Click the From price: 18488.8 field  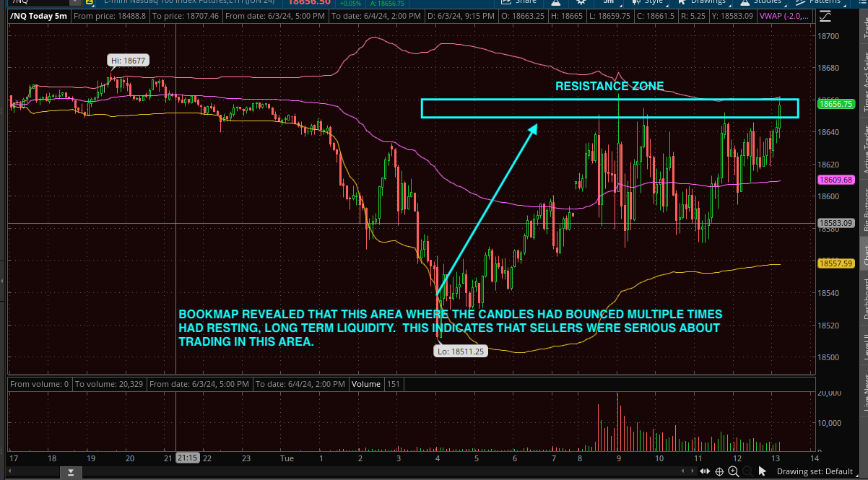pos(110,16)
